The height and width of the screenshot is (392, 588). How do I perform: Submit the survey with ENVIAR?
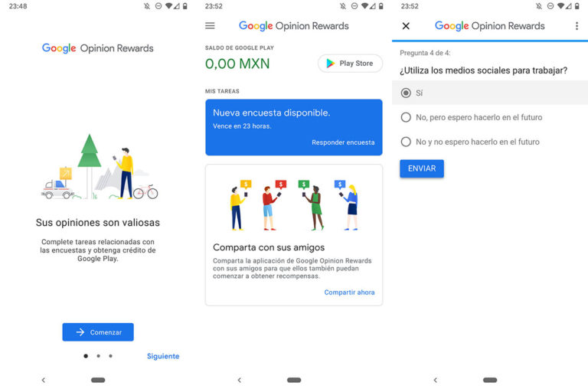tap(422, 168)
